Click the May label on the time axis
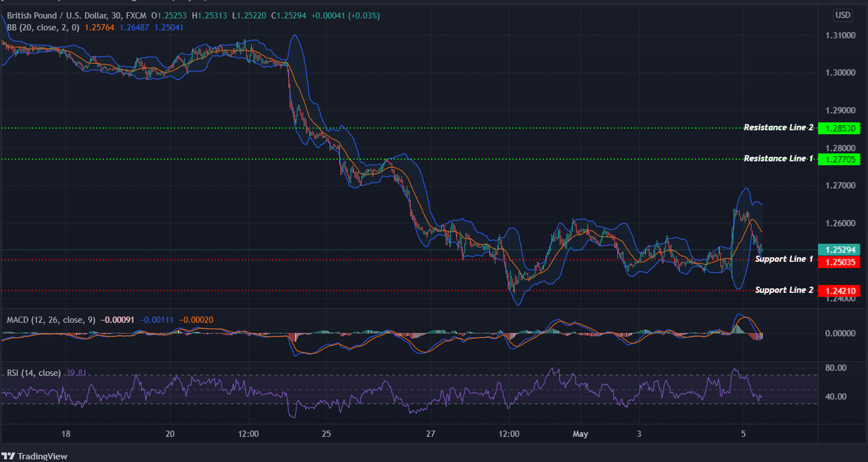868x462 pixels. [581, 434]
